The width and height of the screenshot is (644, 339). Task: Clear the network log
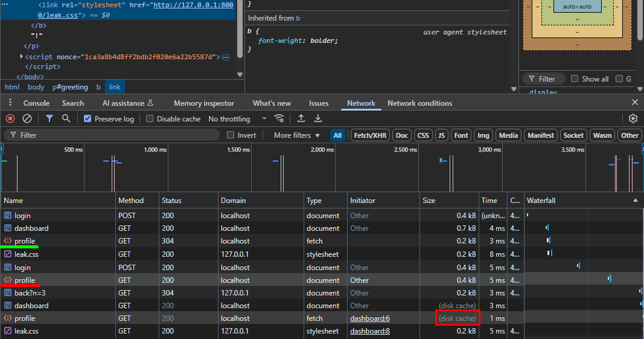[x=27, y=119]
